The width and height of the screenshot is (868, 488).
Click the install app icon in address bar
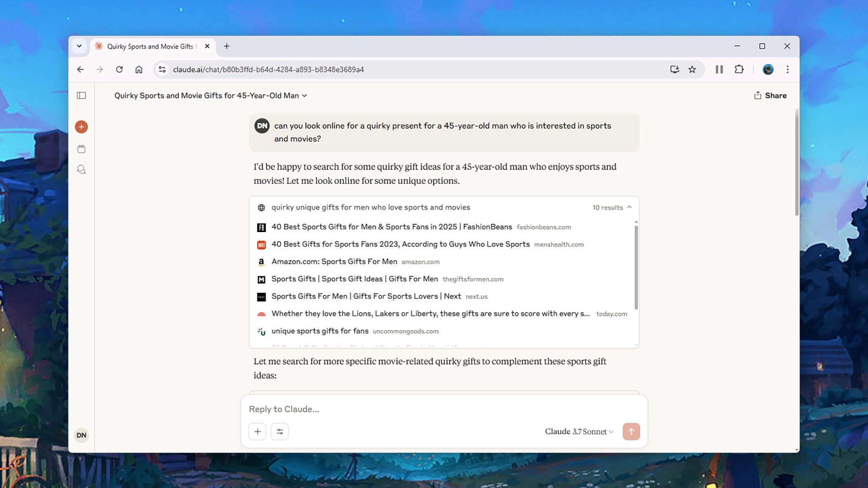(x=674, y=69)
